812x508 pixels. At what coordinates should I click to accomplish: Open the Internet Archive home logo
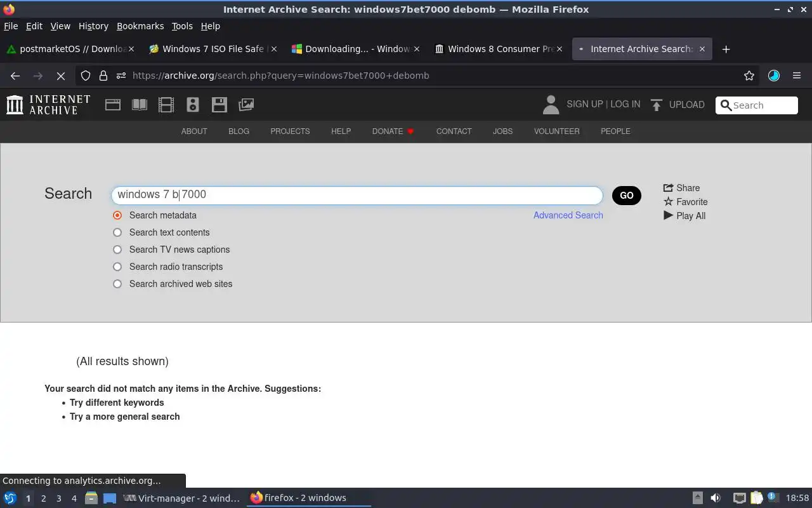click(x=48, y=105)
